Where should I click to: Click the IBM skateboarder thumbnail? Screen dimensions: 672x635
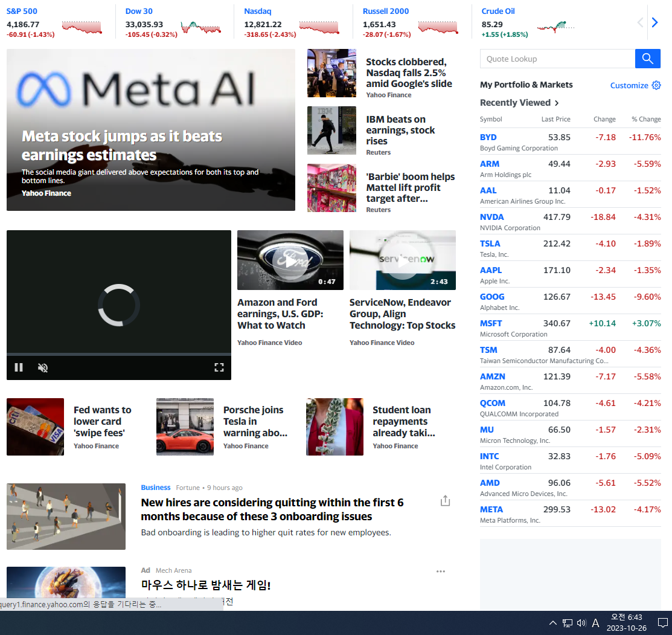click(x=331, y=131)
